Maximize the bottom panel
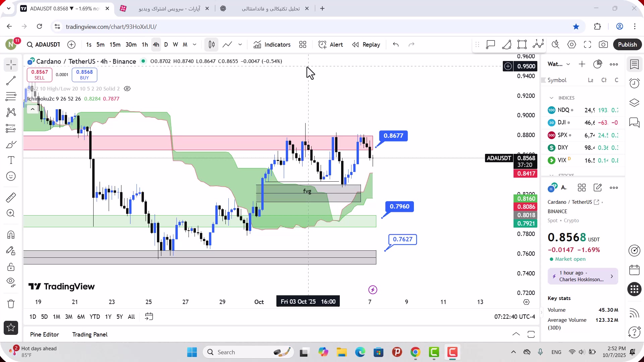The width and height of the screenshot is (644, 362). tap(531, 335)
